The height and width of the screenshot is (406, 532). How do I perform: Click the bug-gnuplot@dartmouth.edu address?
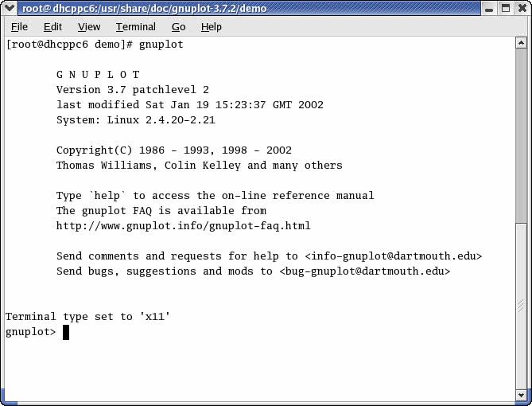tap(365, 271)
